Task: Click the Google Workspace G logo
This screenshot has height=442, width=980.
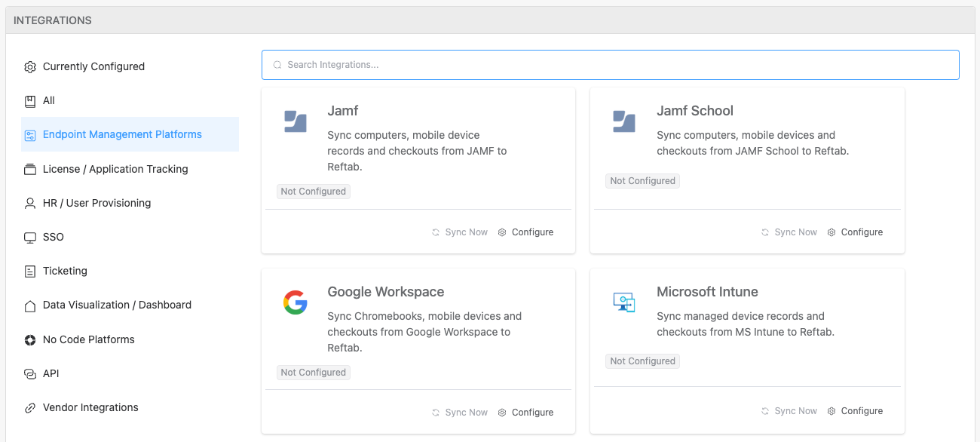Action: coord(295,302)
